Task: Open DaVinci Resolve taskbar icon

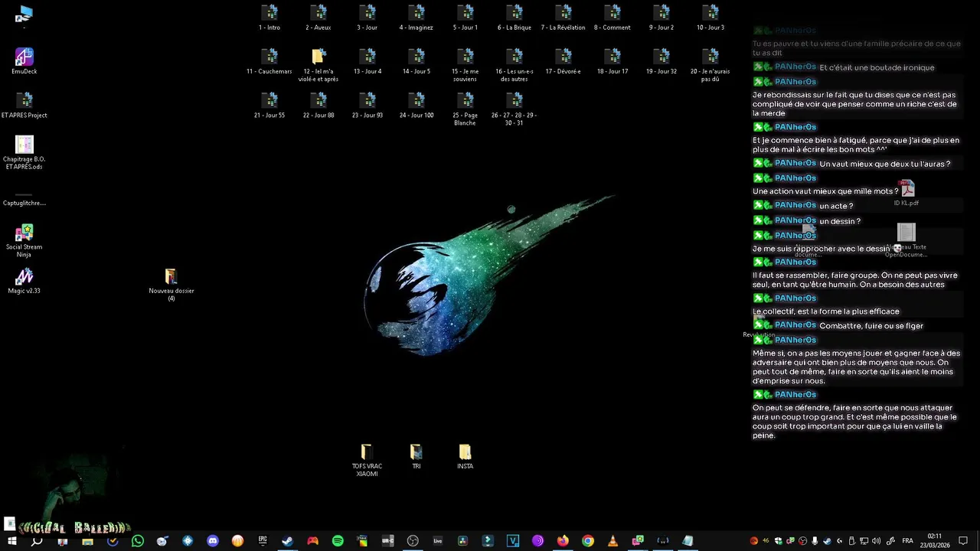Action: [463, 541]
